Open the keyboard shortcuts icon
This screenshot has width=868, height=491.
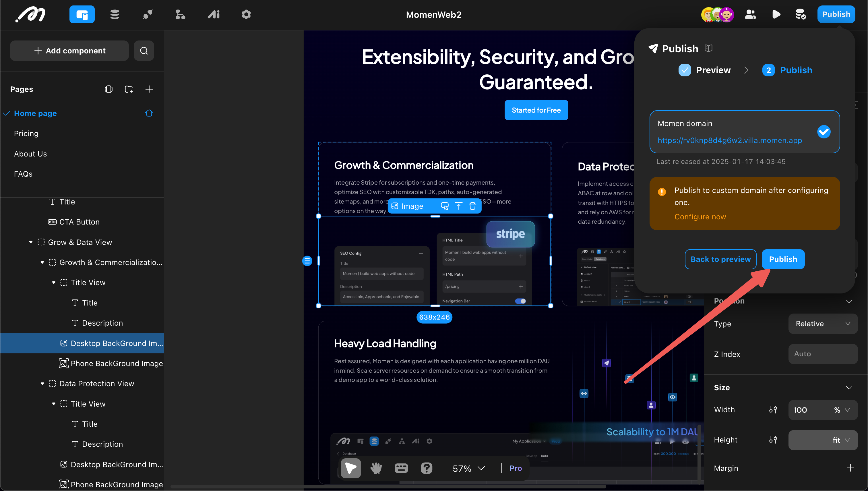point(401,468)
